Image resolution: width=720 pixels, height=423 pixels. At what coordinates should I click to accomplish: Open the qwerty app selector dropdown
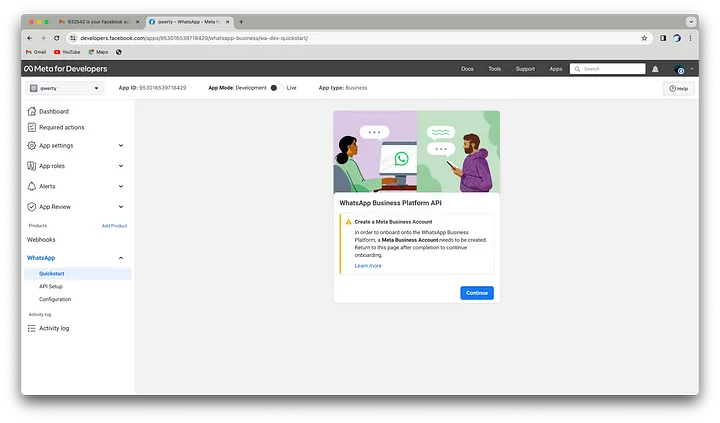click(x=64, y=88)
